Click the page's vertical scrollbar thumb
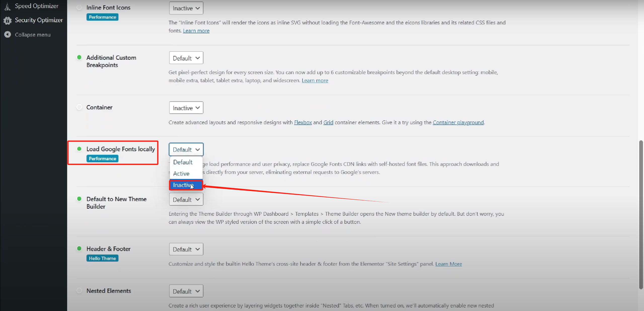 (x=641, y=214)
